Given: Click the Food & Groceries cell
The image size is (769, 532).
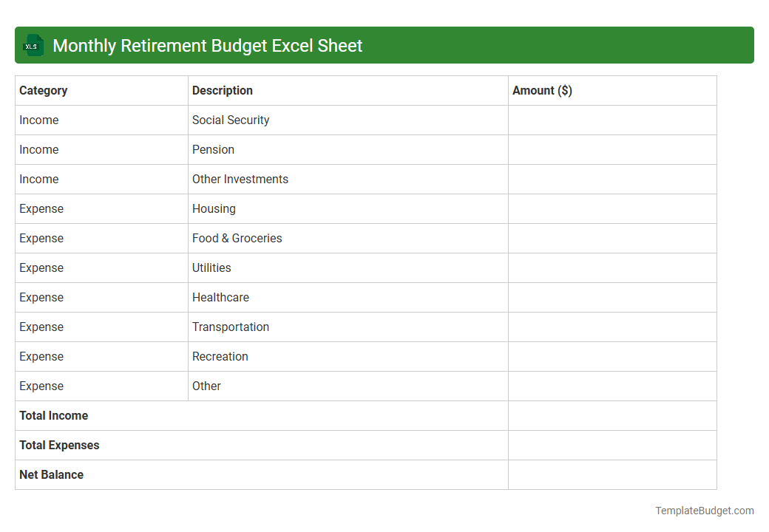Looking at the screenshot, I should tap(237, 238).
